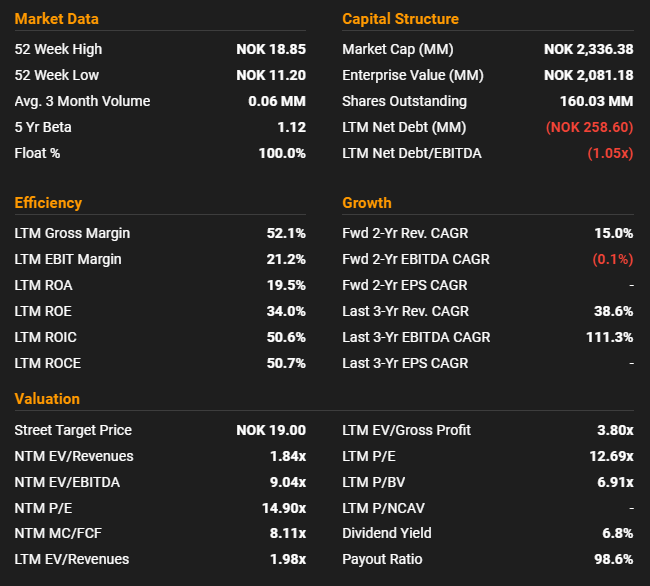650x586 pixels.
Task: Click the Last 3-Yr EBITDA CAGR value 111.3%
Action: pos(609,337)
